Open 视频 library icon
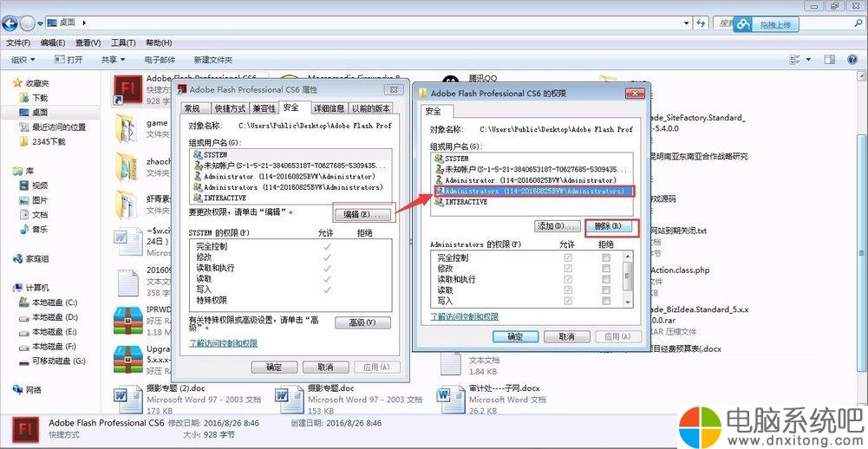The height and width of the screenshot is (449, 868). coord(23,185)
